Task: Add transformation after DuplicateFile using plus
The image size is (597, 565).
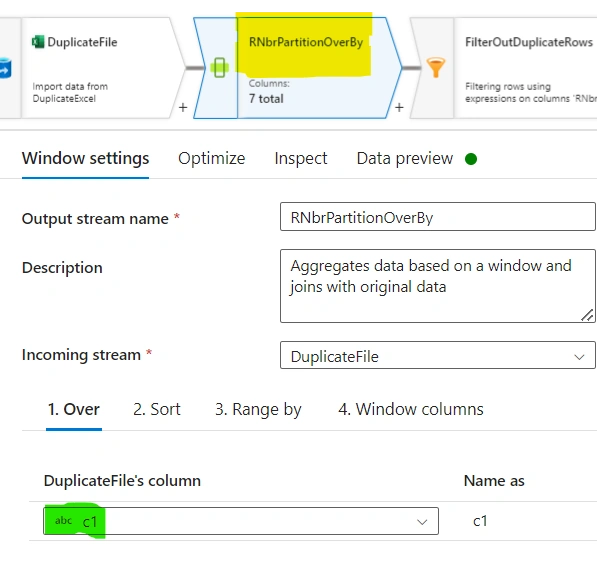Action: [183, 108]
